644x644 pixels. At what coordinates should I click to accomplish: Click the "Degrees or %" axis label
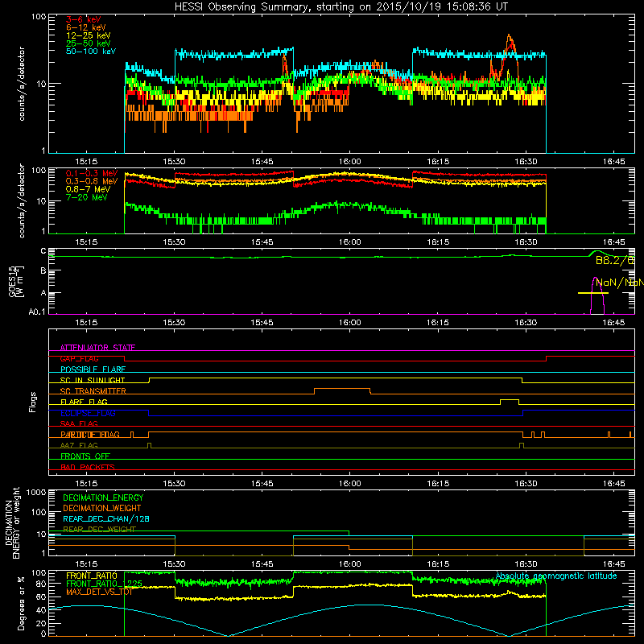[21, 603]
